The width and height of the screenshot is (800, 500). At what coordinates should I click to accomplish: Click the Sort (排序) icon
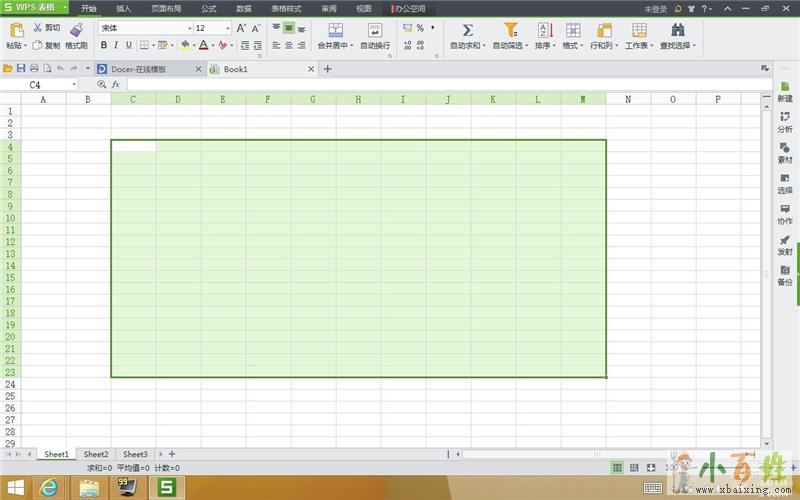tap(544, 30)
